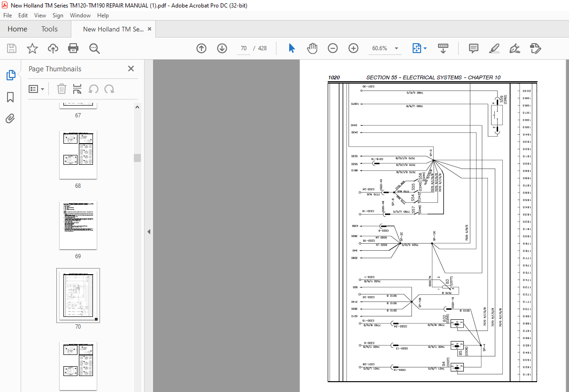Switch to the Home tab
Image resolution: width=569 pixels, height=392 pixels.
(17, 29)
